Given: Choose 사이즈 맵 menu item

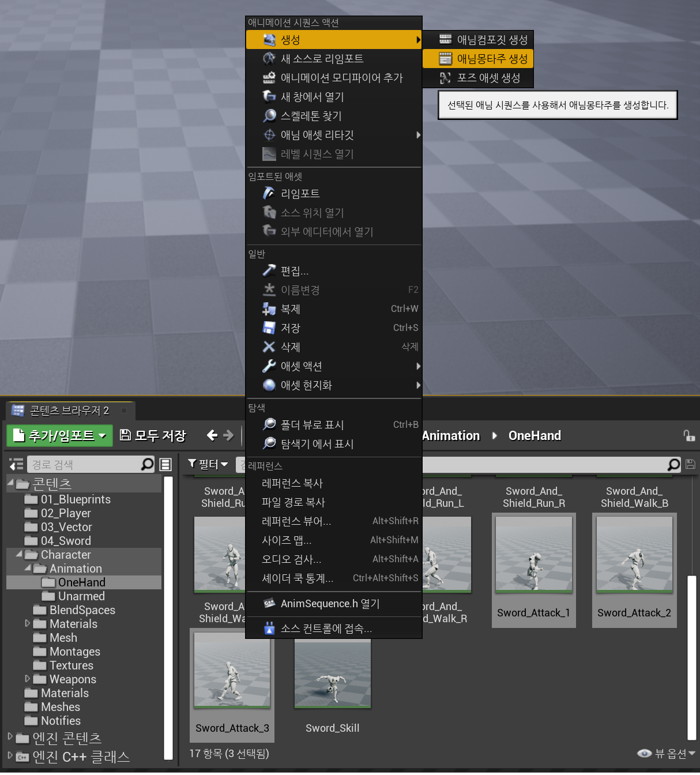Looking at the screenshot, I should coord(334,540).
